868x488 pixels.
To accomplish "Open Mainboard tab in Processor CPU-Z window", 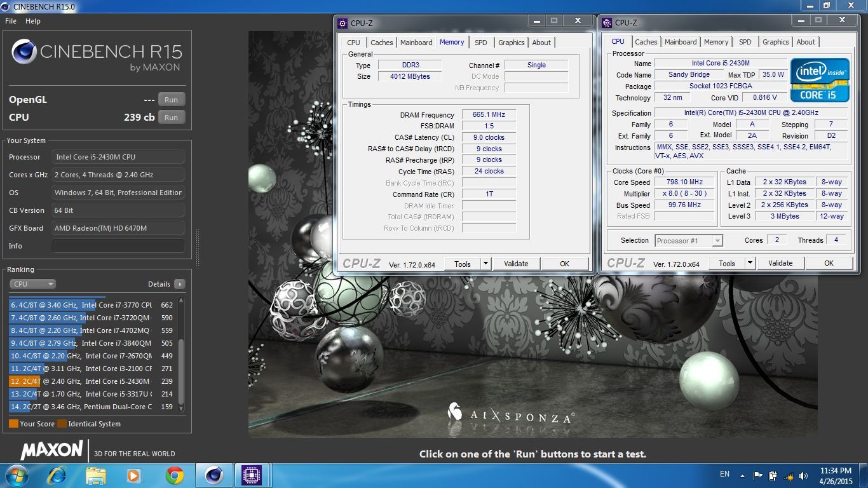I will click(681, 42).
